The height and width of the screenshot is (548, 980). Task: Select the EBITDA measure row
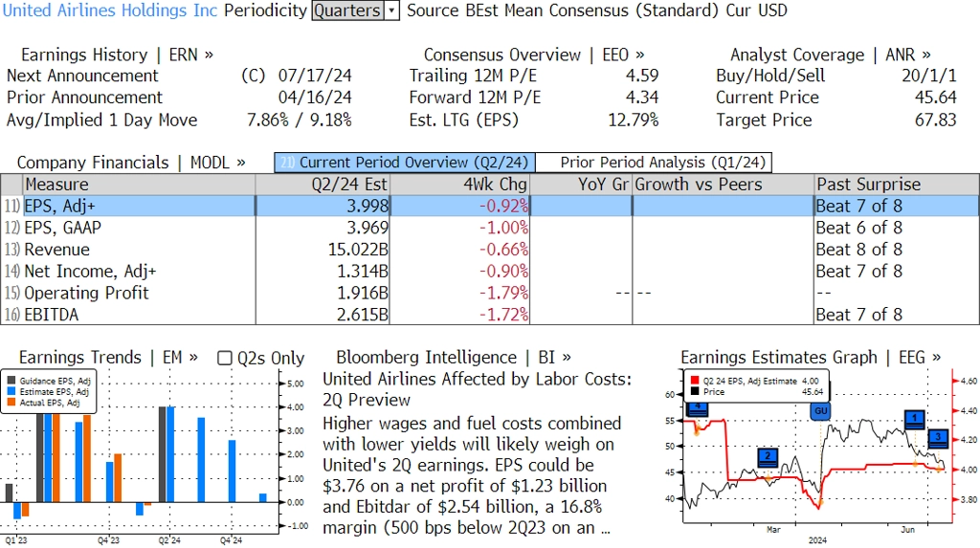click(490, 315)
